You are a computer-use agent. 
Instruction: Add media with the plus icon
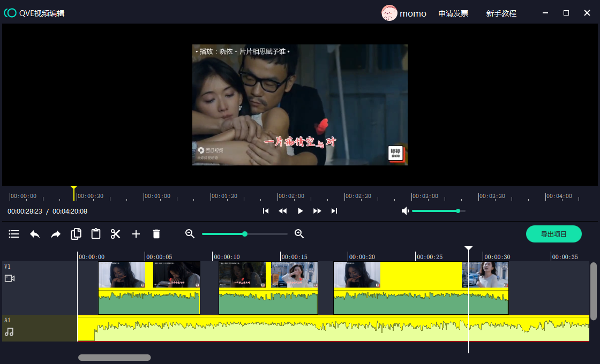coord(136,234)
